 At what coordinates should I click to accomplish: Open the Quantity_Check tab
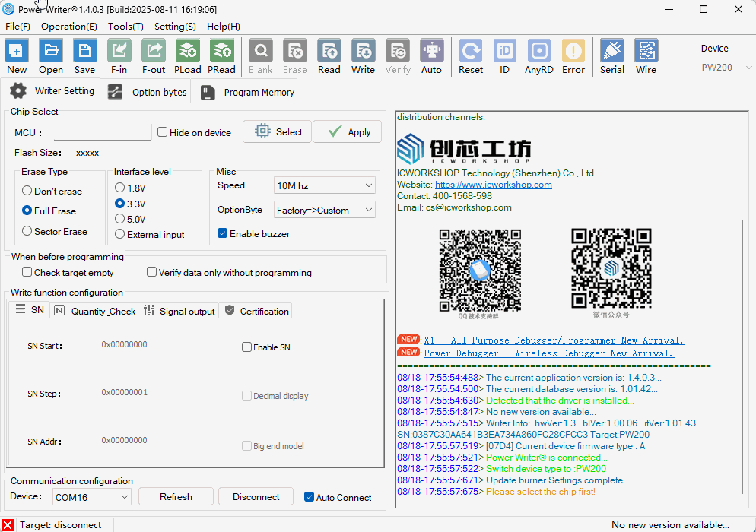(x=94, y=311)
